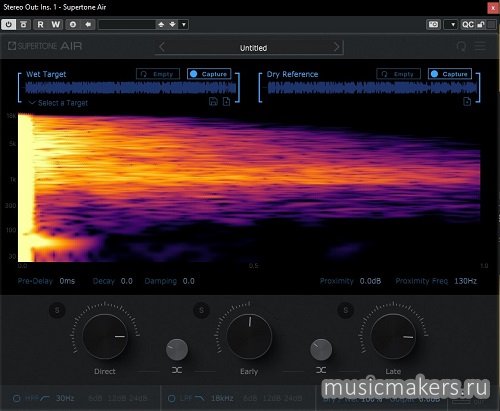Enable Read automation (R) button
Screen dimensions: 500x411
click(x=40, y=24)
